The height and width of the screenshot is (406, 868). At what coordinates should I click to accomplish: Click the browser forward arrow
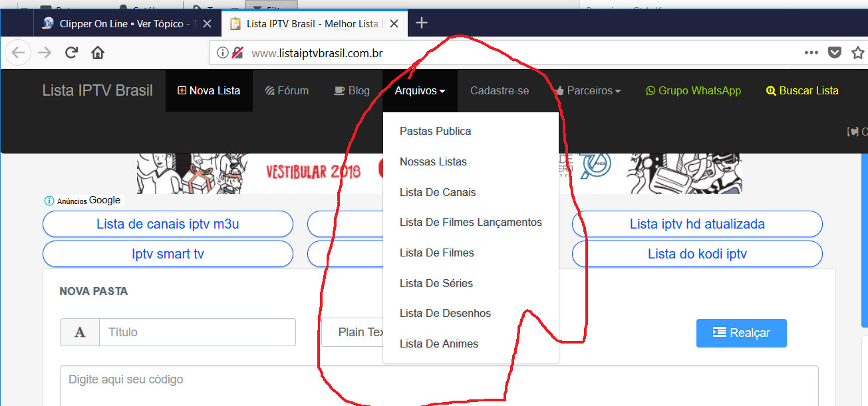[45, 53]
